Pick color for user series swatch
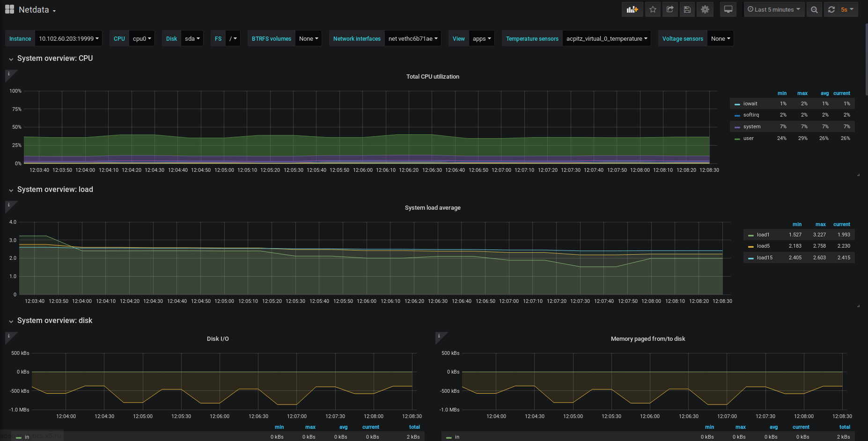The height and width of the screenshot is (441, 868). [737, 139]
